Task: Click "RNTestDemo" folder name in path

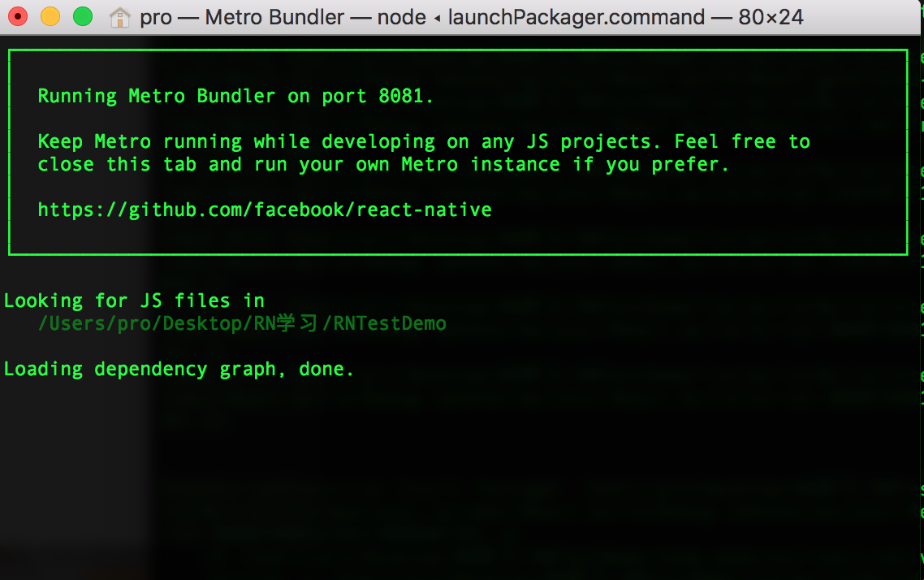Action: coord(390,323)
